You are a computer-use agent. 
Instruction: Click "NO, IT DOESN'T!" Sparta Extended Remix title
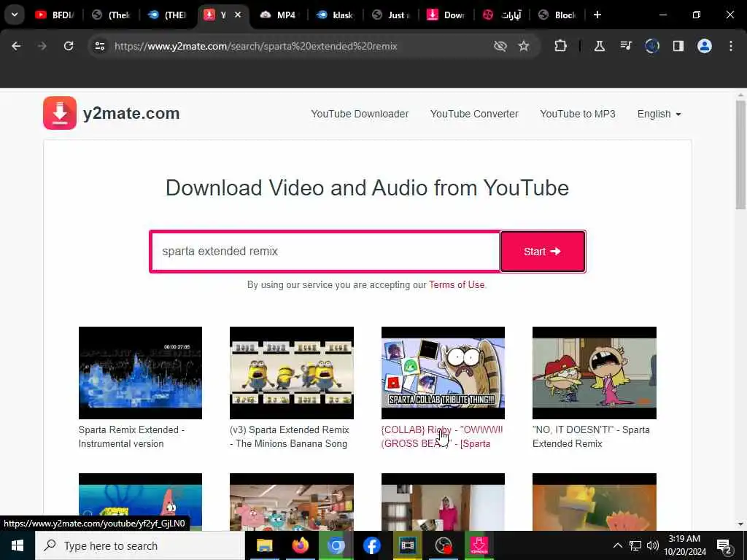coord(591,437)
